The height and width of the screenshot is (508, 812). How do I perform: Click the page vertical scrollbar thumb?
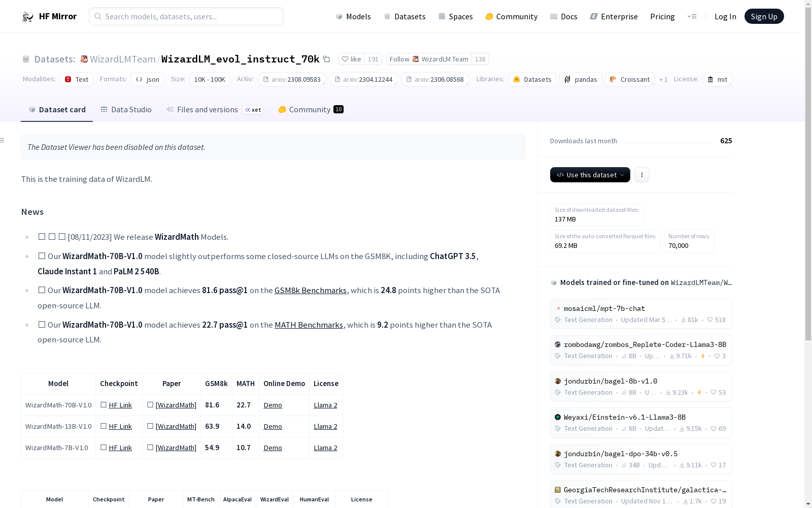[808, 175]
